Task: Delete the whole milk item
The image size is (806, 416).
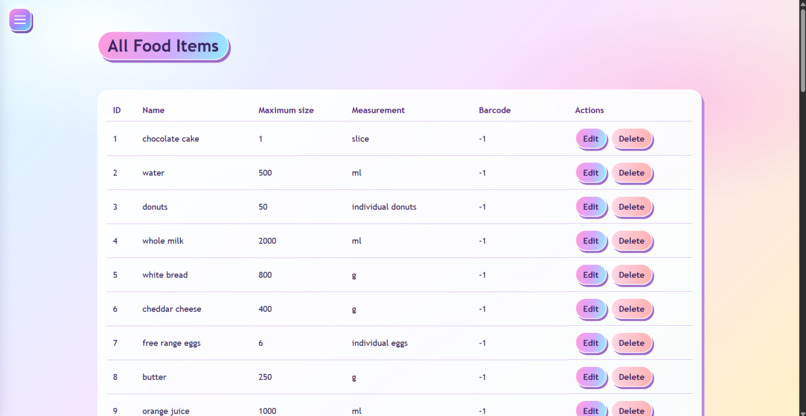Action: click(x=631, y=241)
